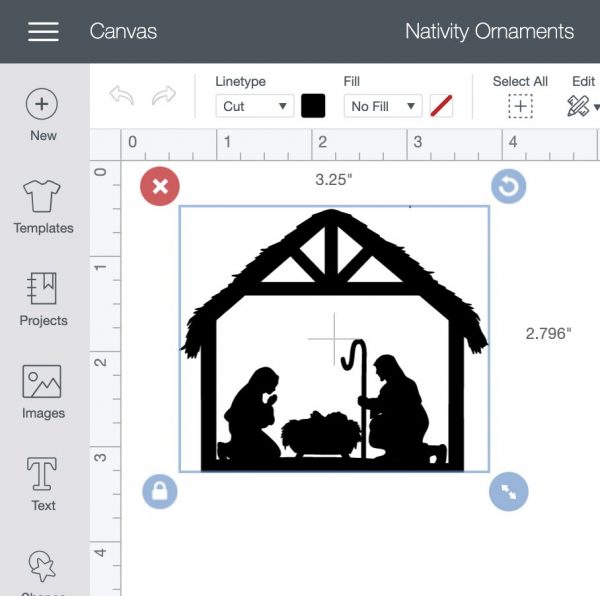The width and height of the screenshot is (600, 596).
Task: Click the black linetype color swatch
Action: (313, 106)
